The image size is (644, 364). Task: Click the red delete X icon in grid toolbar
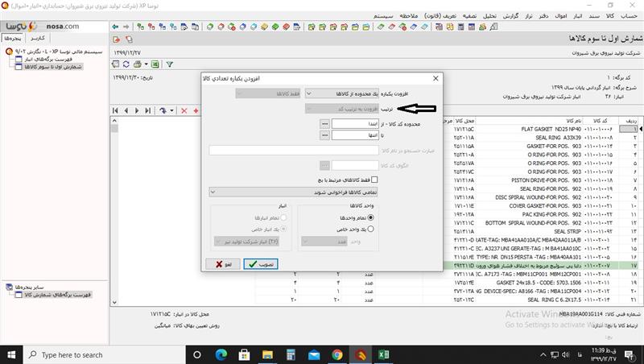pos(184,110)
